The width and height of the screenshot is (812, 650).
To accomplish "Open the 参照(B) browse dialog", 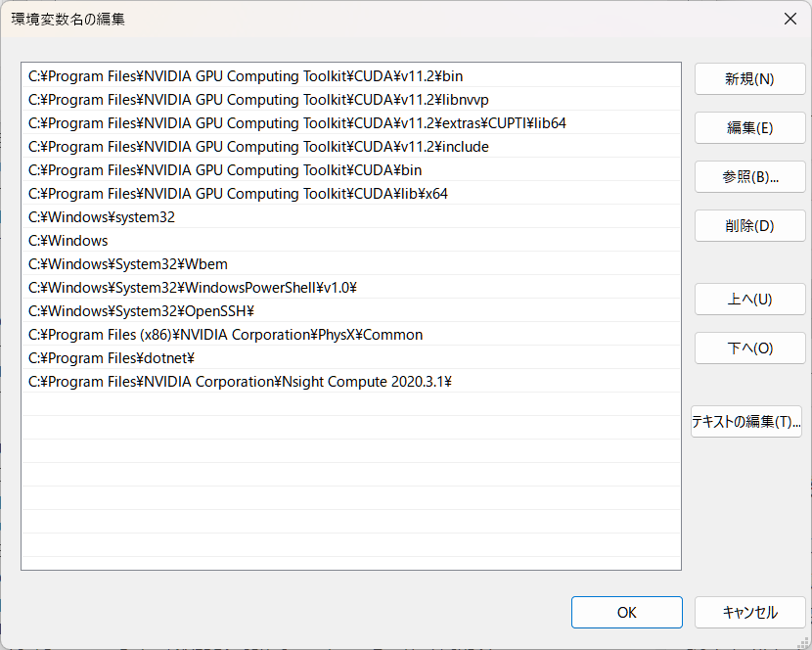I will [749, 176].
